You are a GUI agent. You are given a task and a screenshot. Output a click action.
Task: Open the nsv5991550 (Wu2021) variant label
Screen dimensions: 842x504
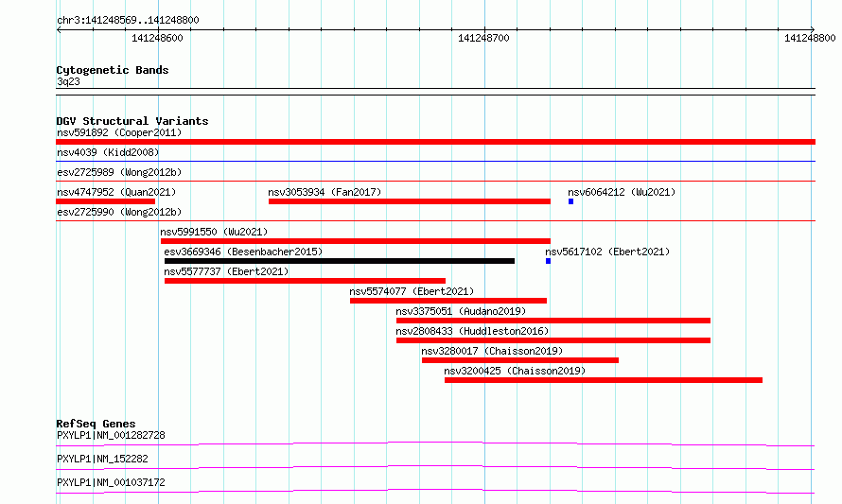(x=214, y=232)
